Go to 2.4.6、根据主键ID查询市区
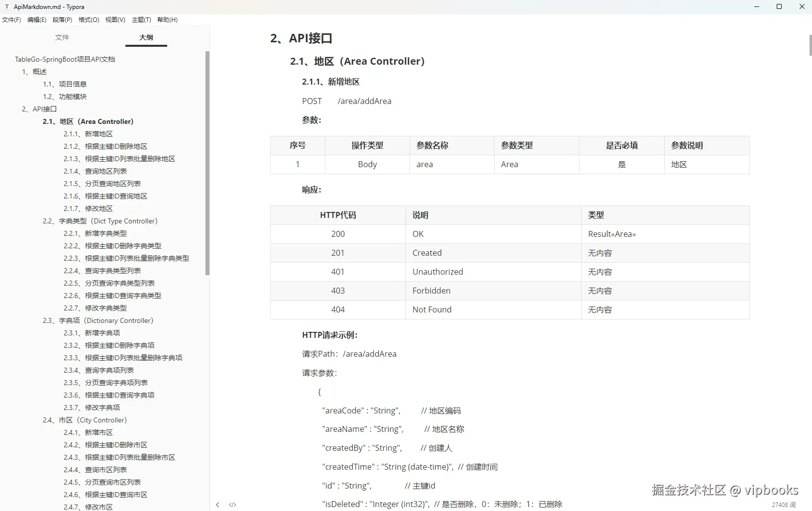This screenshot has width=812, height=511. click(105, 495)
